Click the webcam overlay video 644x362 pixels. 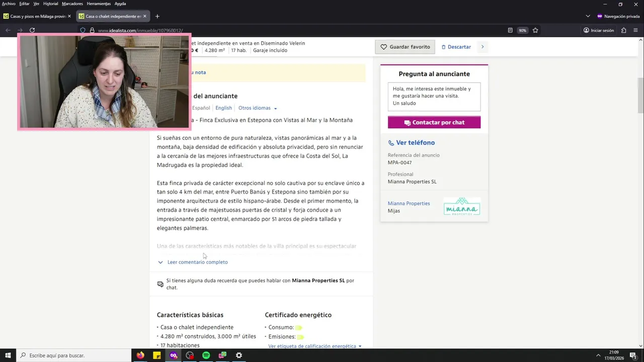[104, 82]
